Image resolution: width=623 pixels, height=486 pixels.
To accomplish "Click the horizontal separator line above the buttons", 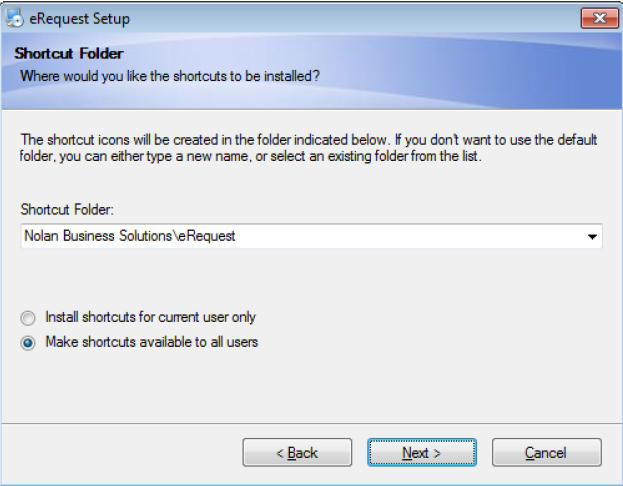I will point(311,422).
